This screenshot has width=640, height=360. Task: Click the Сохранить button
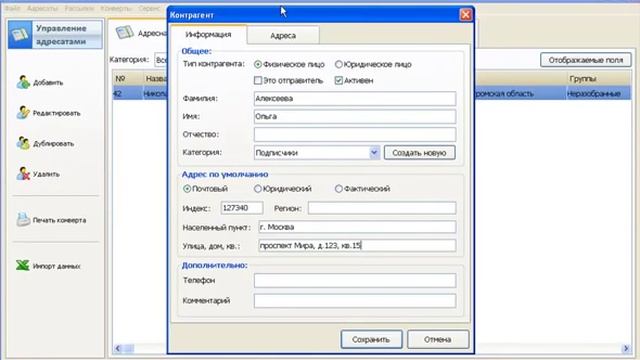pos(371,339)
